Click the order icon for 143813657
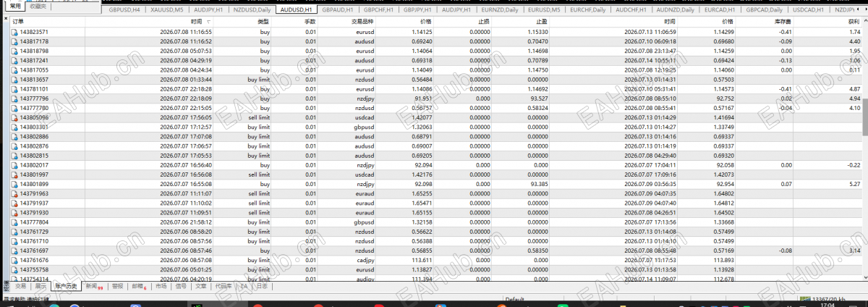 click(x=14, y=80)
